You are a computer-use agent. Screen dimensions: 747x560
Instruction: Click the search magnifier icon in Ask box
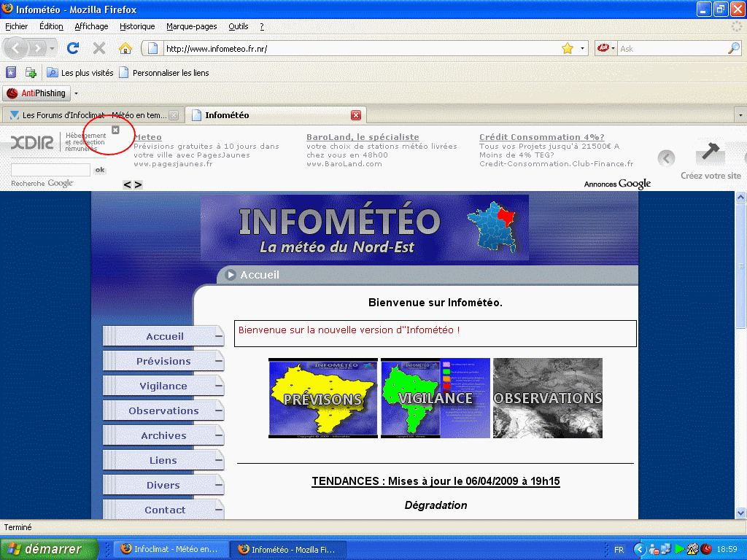pyautogui.click(x=734, y=49)
